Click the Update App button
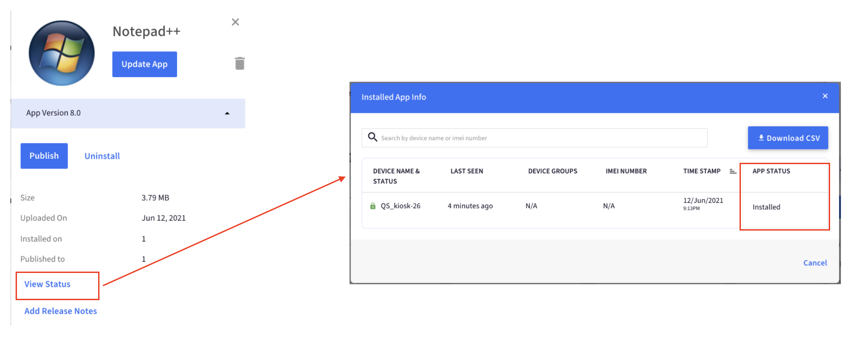 (x=145, y=64)
